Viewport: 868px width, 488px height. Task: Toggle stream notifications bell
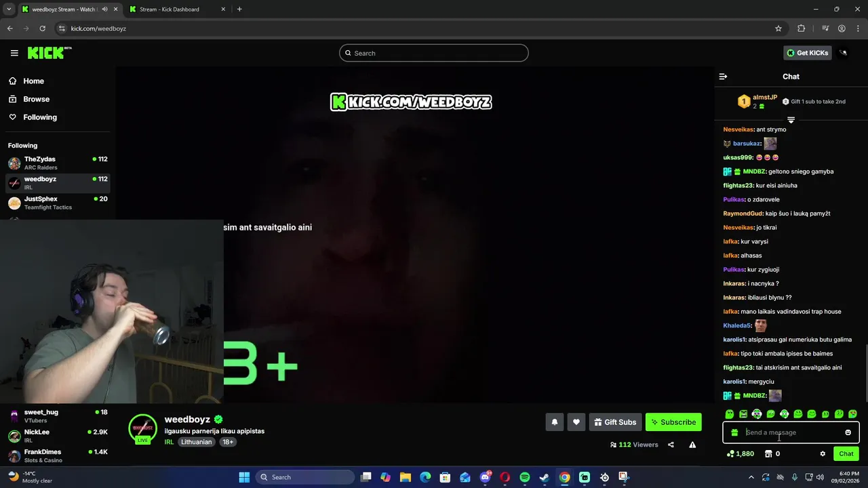[x=555, y=422]
